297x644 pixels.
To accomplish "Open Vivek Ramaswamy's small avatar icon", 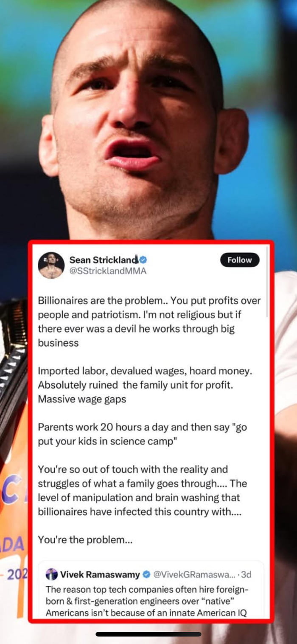I will (x=51, y=574).
